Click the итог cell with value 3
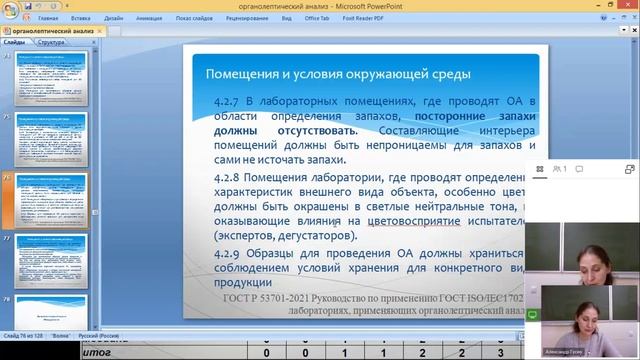The image size is (640, 360). 500,353
